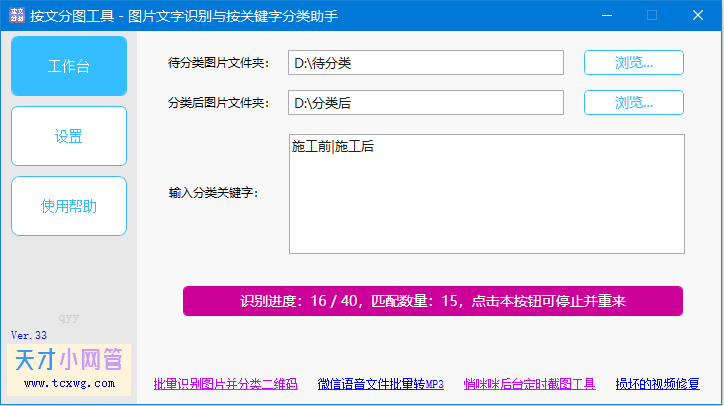The height and width of the screenshot is (406, 724).
Task: Click the 分类后图片文件夹 path field
Action: 426,103
